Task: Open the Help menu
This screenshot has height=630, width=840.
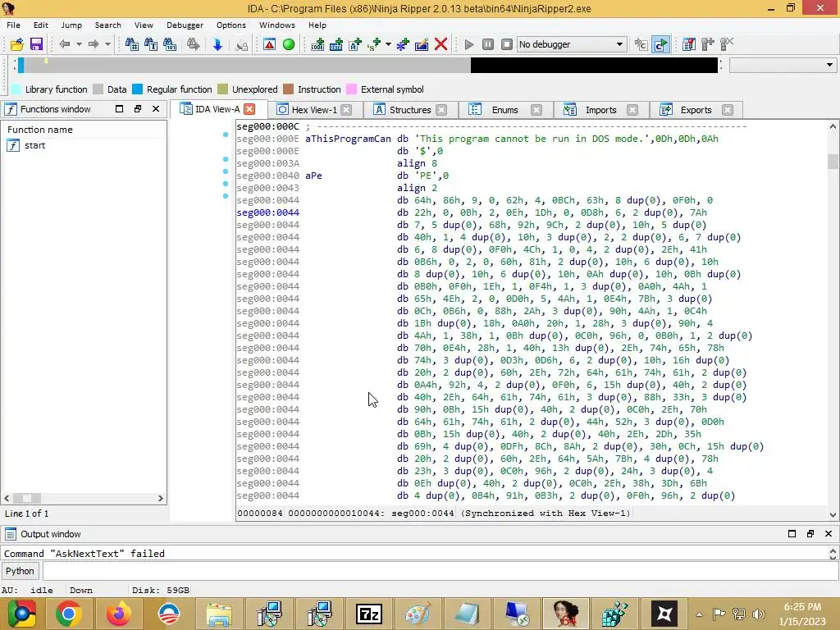Action: [x=317, y=25]
